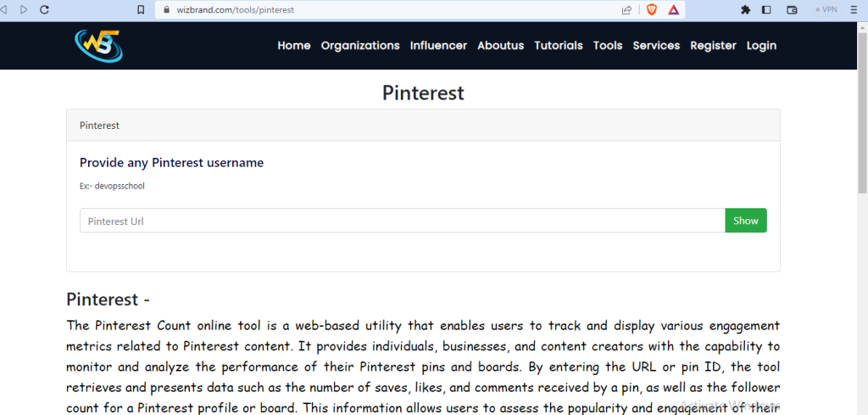Click the padlock site security icon

165,9
